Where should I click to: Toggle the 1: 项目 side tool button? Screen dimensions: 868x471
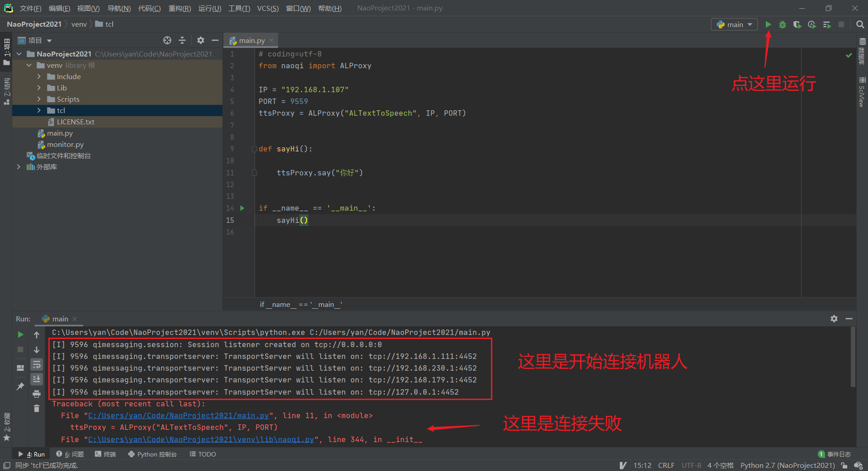click(x=6, y=52)
